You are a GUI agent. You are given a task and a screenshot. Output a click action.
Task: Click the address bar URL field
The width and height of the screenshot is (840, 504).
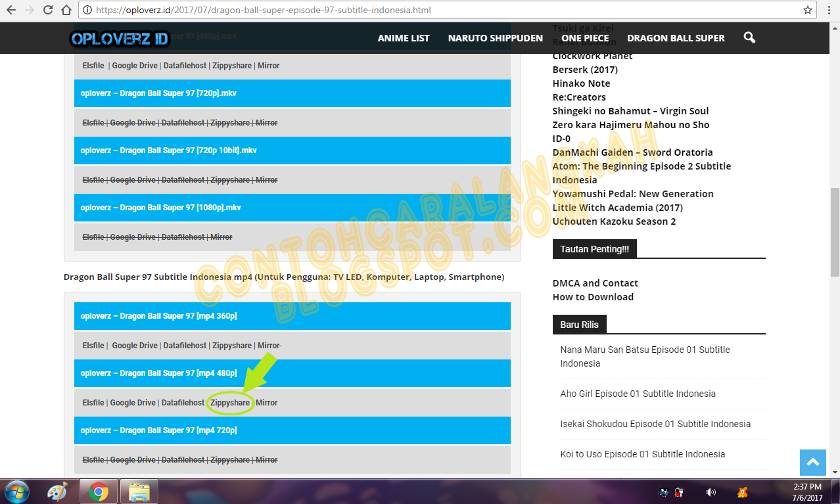pos(447,11)
